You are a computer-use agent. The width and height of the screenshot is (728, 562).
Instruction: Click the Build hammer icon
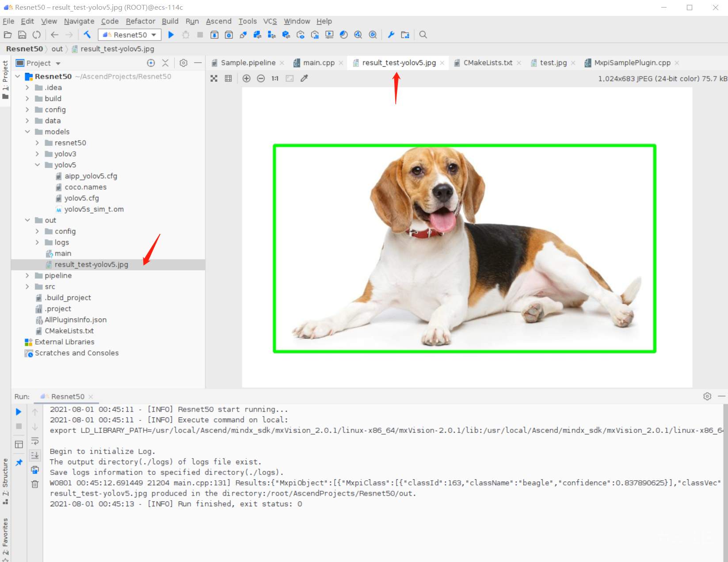pyautogui.click(x=87, y=34)
